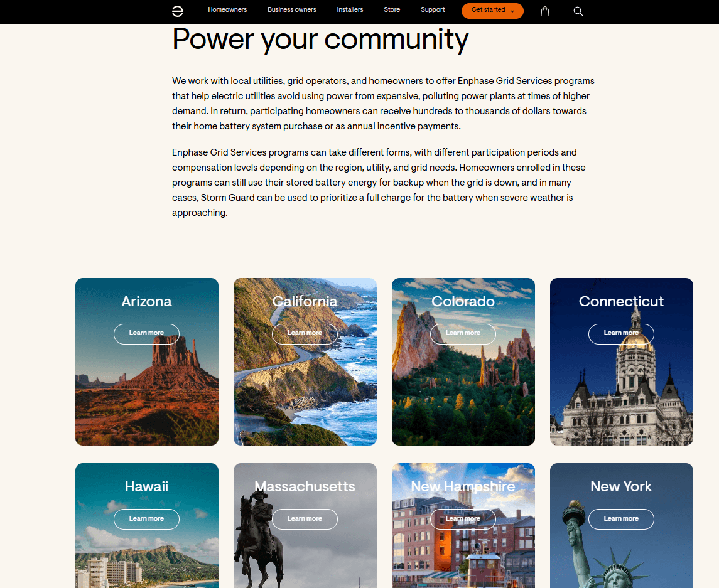Open the Support page
Viewport: 719px width, 588px height.
click(x=433, y=10)
